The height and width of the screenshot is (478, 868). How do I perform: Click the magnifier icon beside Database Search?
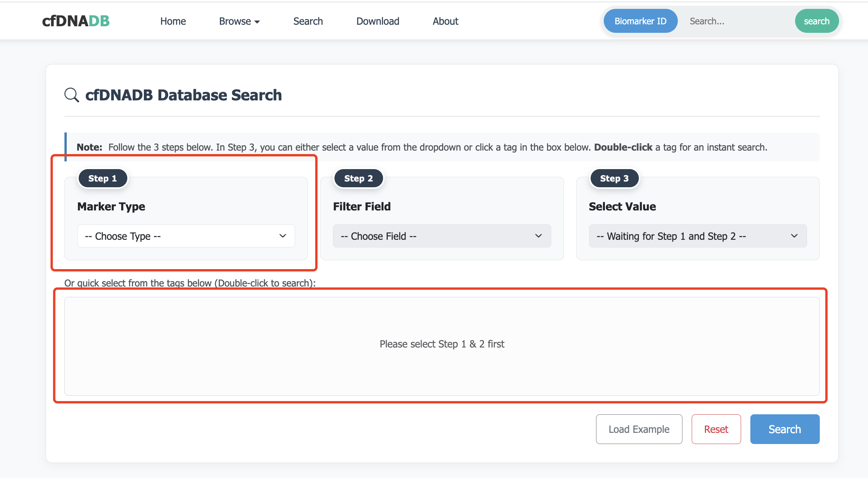click(72, 95)
